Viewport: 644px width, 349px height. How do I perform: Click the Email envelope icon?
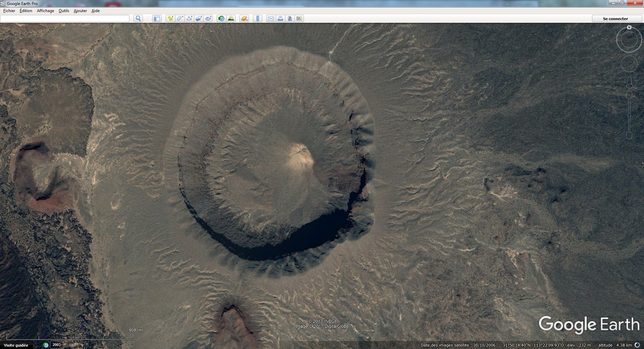pyautogui.click(x=271, y=18)
